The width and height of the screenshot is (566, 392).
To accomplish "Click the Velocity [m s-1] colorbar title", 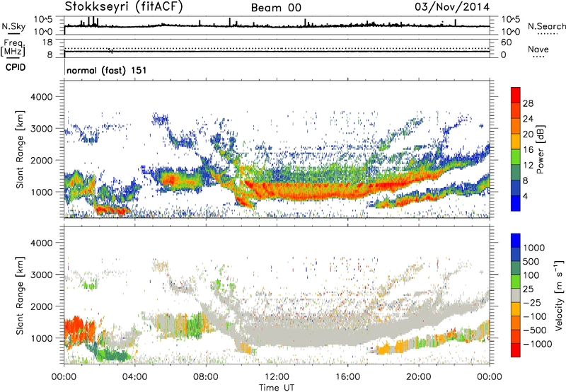I will pos(559,295).
